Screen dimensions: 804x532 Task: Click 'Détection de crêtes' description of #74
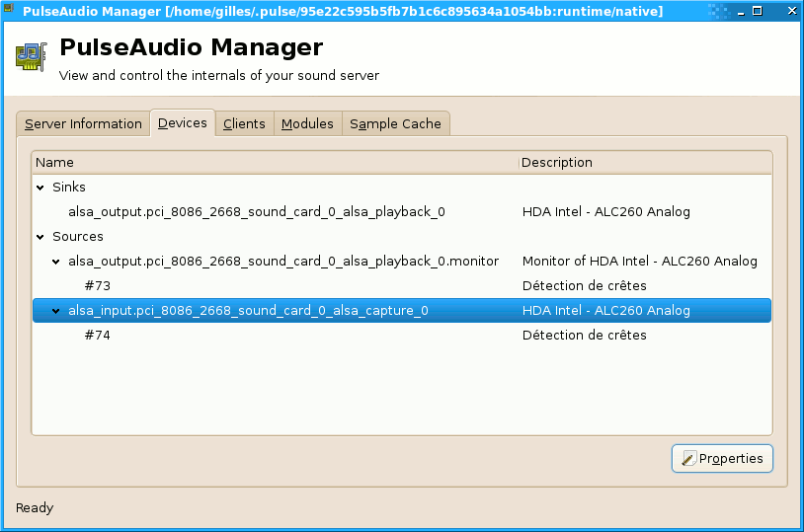coord(584,335)
